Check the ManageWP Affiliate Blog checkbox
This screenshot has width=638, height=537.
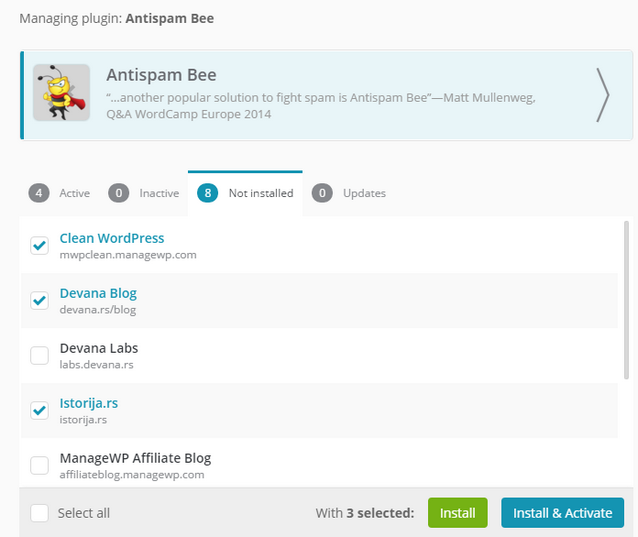click(39, 465)
